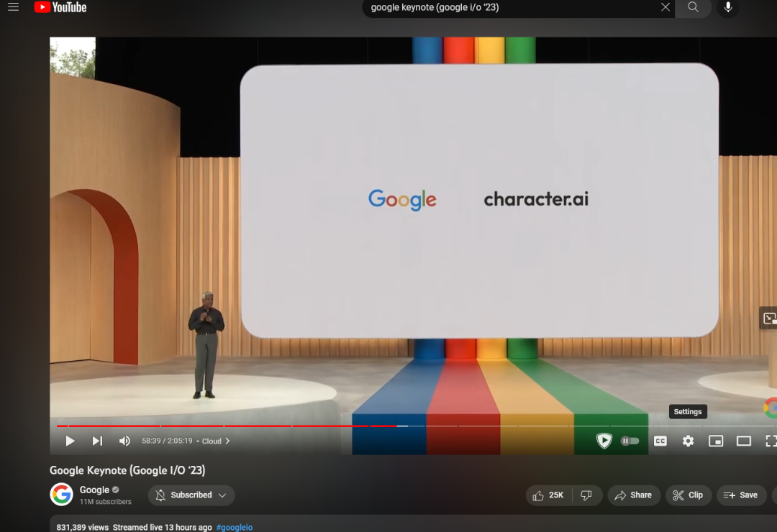
Task: Like the video with 25K likes
Action: tap(548, 495)
